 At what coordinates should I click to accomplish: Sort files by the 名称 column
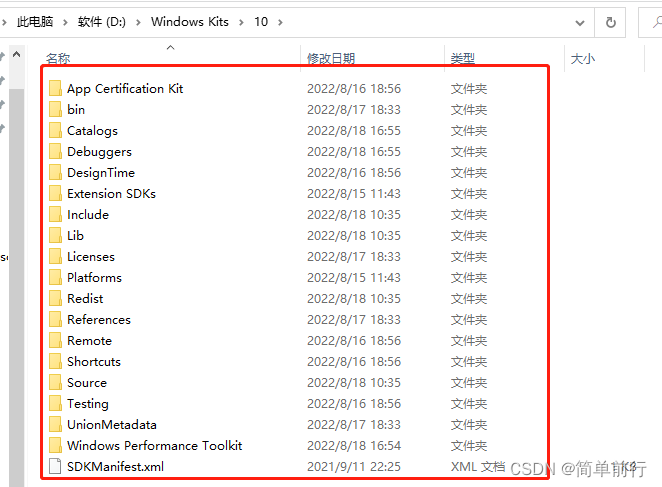(58, 58)
